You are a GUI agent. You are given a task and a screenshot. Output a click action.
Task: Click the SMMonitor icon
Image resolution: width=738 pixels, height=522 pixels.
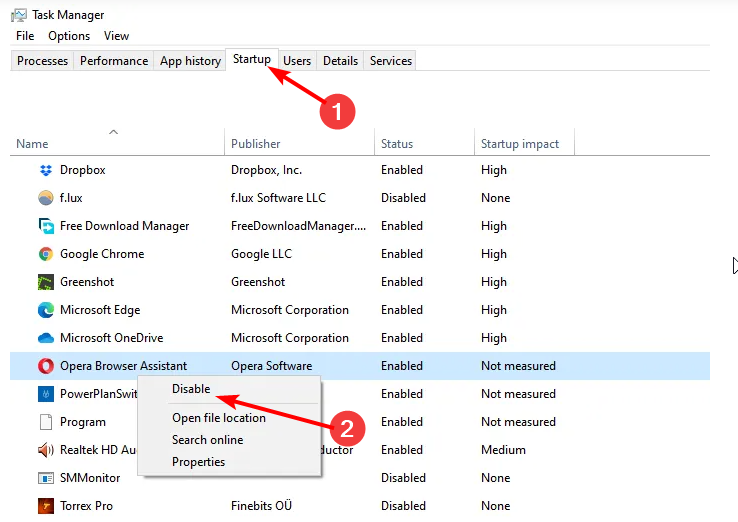[x=46, y=478]
